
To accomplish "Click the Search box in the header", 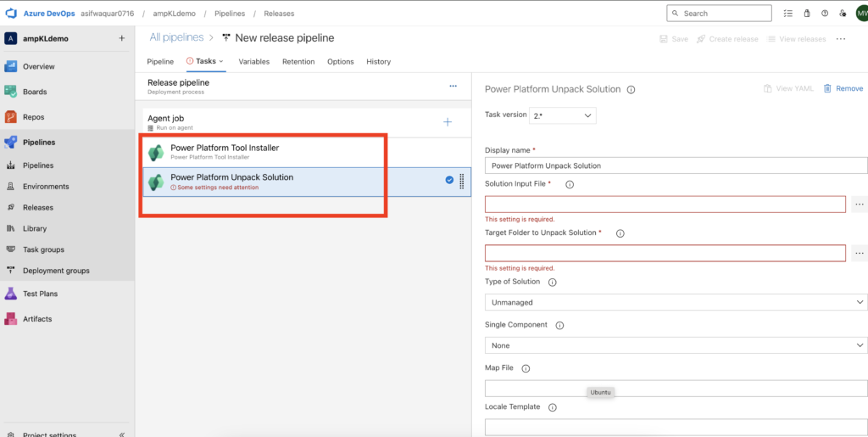I will (719, 14).
